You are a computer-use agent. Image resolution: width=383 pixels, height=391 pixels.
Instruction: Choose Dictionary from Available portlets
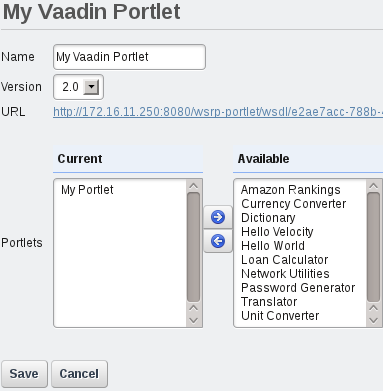click(x=268, y=218)
